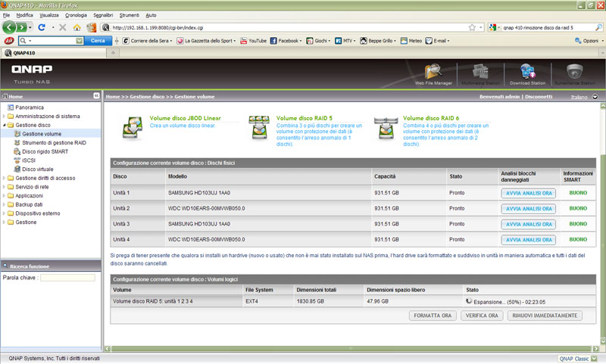Click the RIMUOVI IMMEDIATAMENTE button

coord(545,316)
